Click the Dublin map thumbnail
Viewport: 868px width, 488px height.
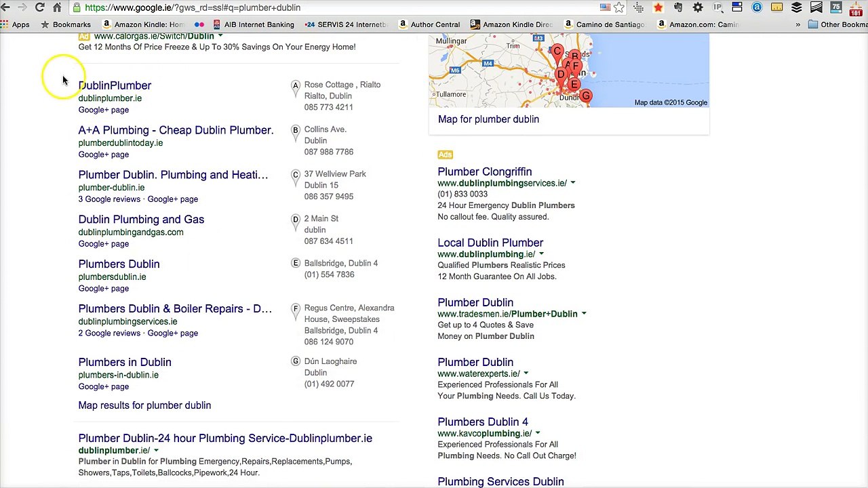(x=569, y=70)
